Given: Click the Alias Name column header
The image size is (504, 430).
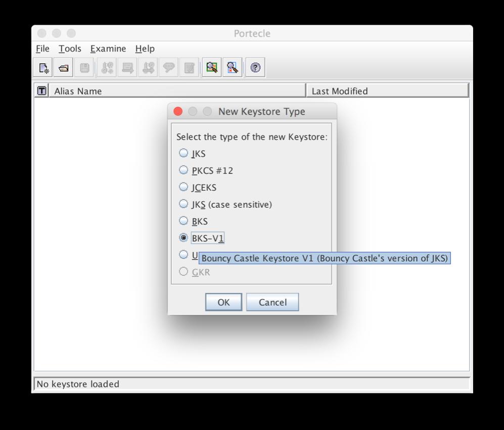Looking at the screenshot, I should [x=177, y=91].
